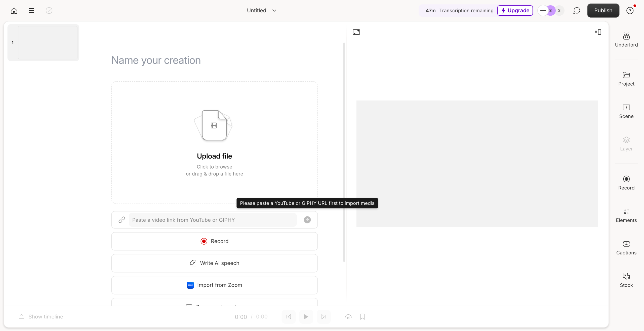644x331 pixels.
Task: Select scene 1 thumbnail
Action: 48,43
